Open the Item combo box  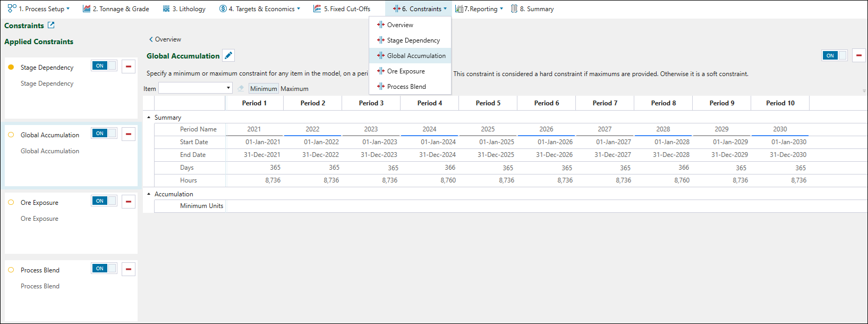click(x=195, y=88)
